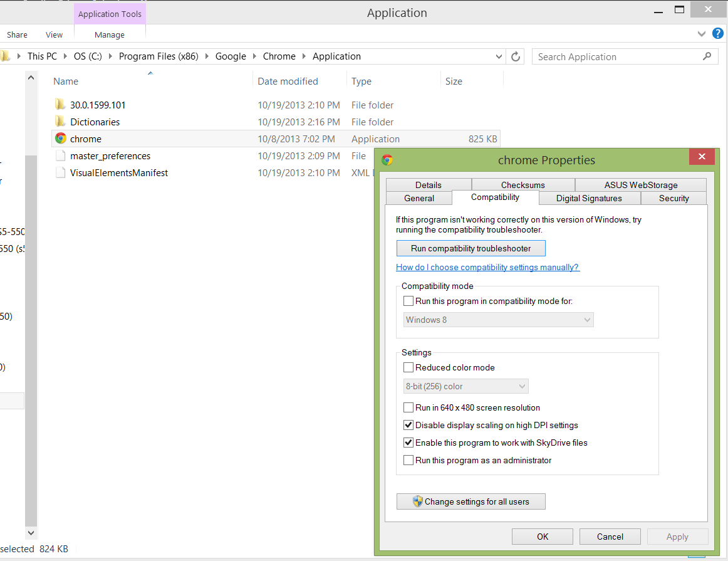Screen dimensions: 728x561
Task: Click the master_preferences file icon
Action: (60, 155)
